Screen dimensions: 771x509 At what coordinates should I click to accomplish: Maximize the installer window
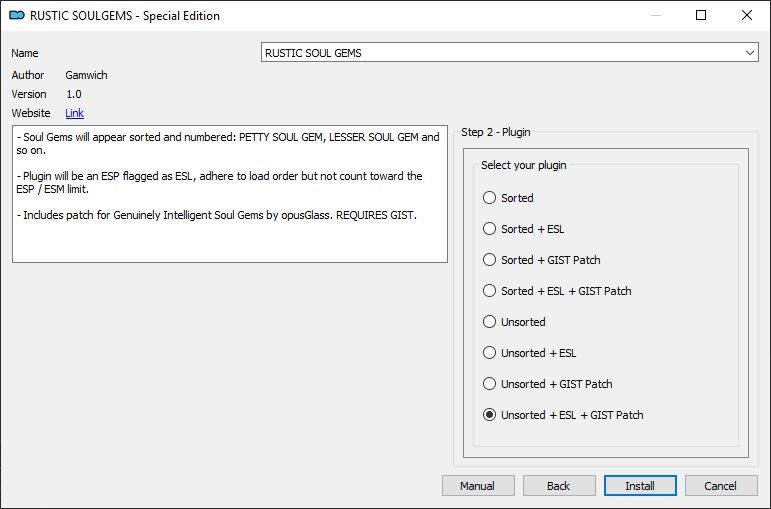[x=701, y=15]
